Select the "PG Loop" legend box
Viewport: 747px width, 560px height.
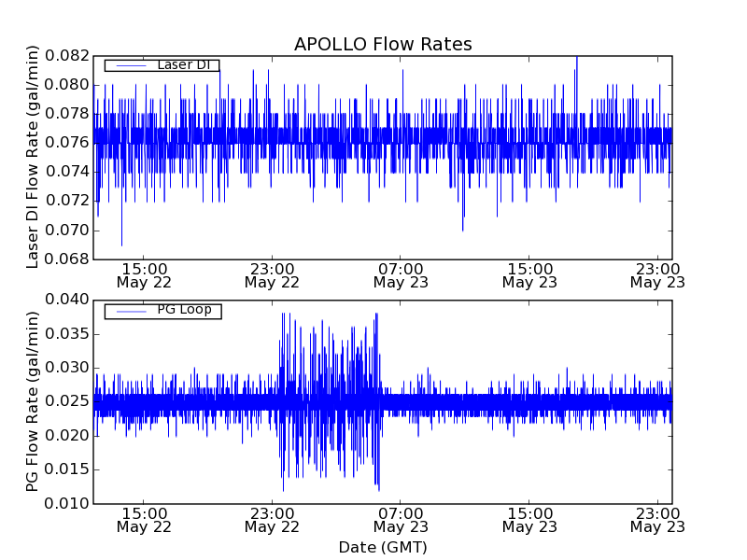162,311
